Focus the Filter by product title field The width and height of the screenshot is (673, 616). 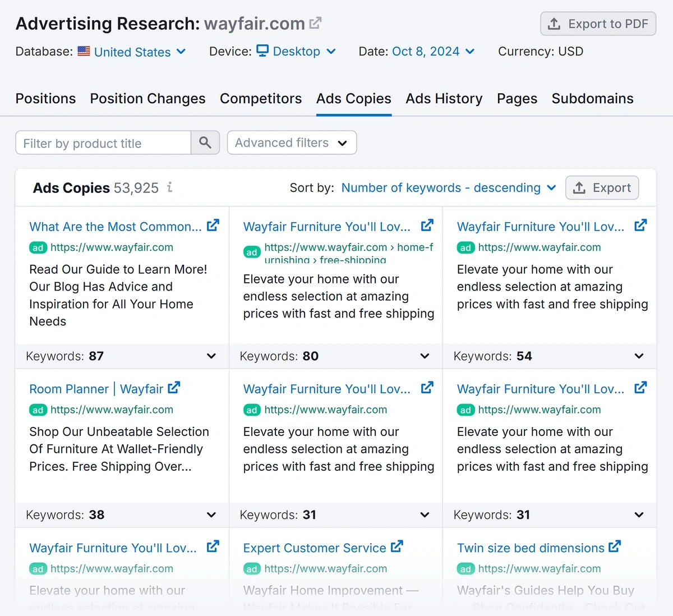103,143
